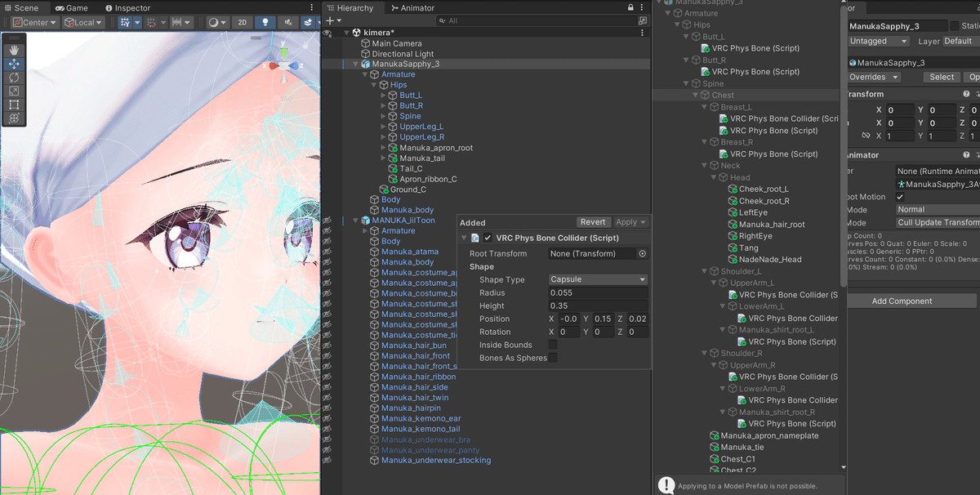Set the Radius value field to a new number
Viewport: 980px width, 495px height.
pyautogui.click(x=598, y=292)
